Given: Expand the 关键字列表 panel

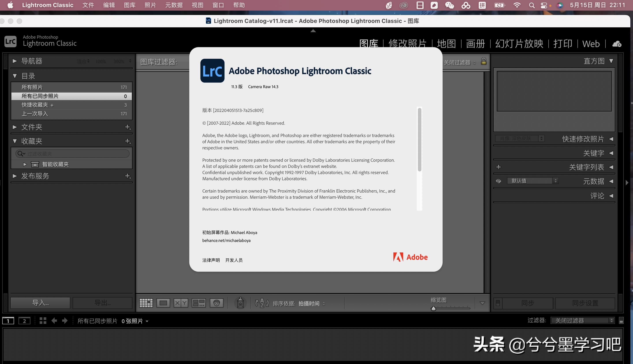Looking at the screenshot, I should [611, 167].
